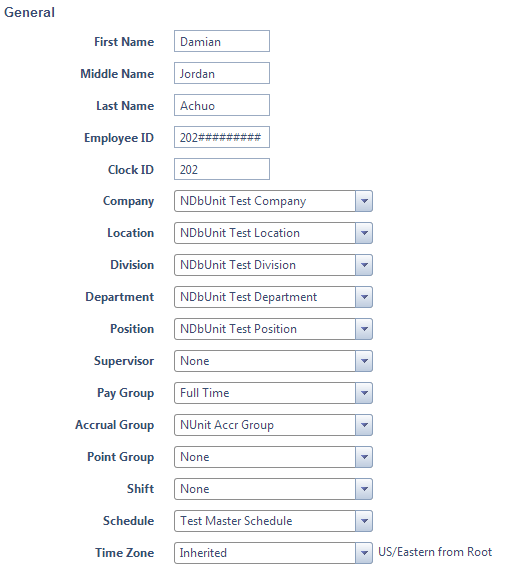Open the Pay Group dropdown arrow

[364, 393]
